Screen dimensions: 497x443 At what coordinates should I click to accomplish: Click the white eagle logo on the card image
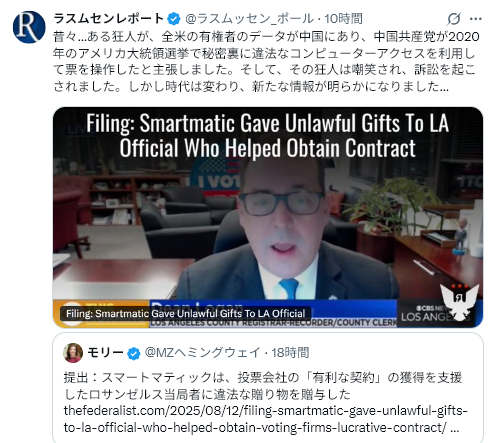coord(459,302)
